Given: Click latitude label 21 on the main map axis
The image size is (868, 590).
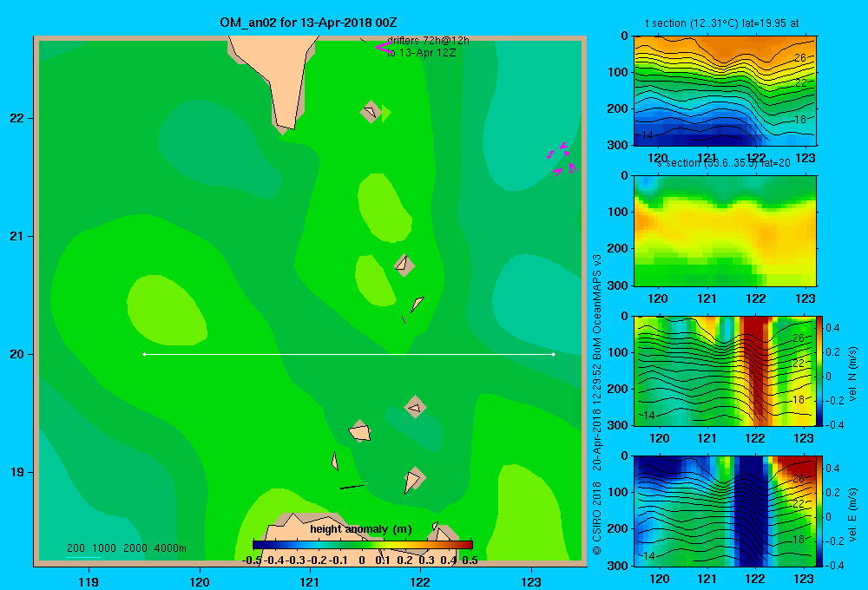Looking at the screenshot, I should [x=16, y=236].
